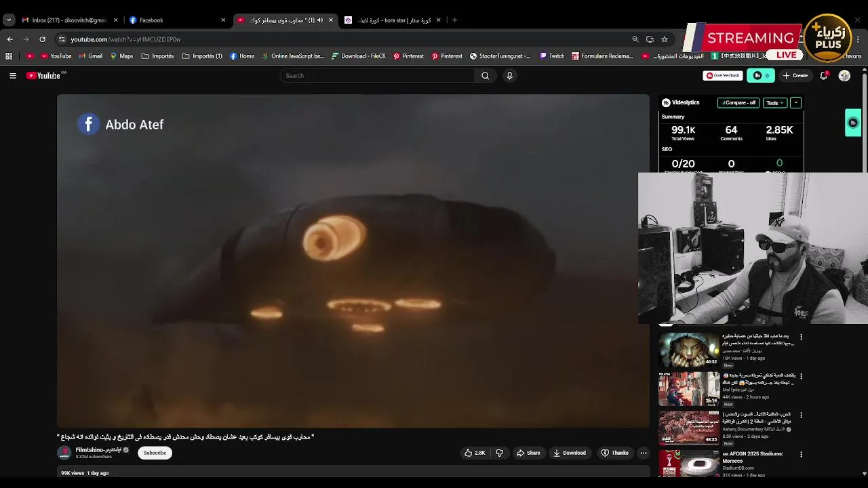This screenshot has height=488, width=868.
Task: Close the Facebook tab
Action: point(223,20)
